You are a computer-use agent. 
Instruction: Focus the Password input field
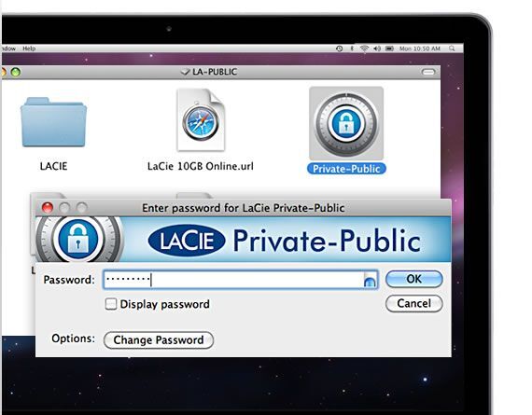coord(241,280)
